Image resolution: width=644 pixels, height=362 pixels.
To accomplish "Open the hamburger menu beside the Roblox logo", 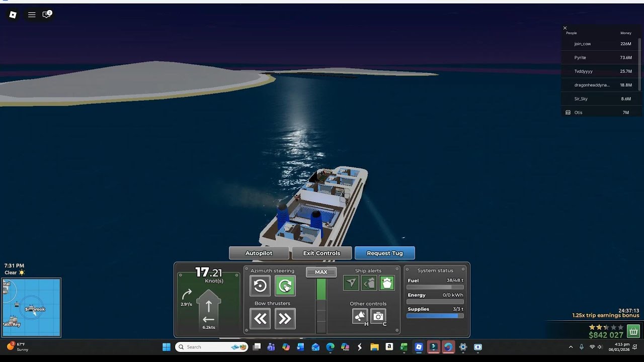I will pos(32,15).
